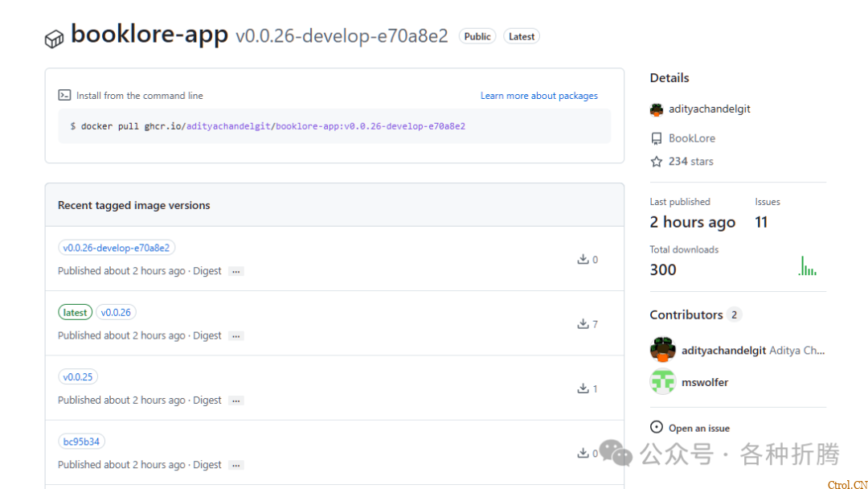Click the green downloads activity chart

tap(808, 266)
